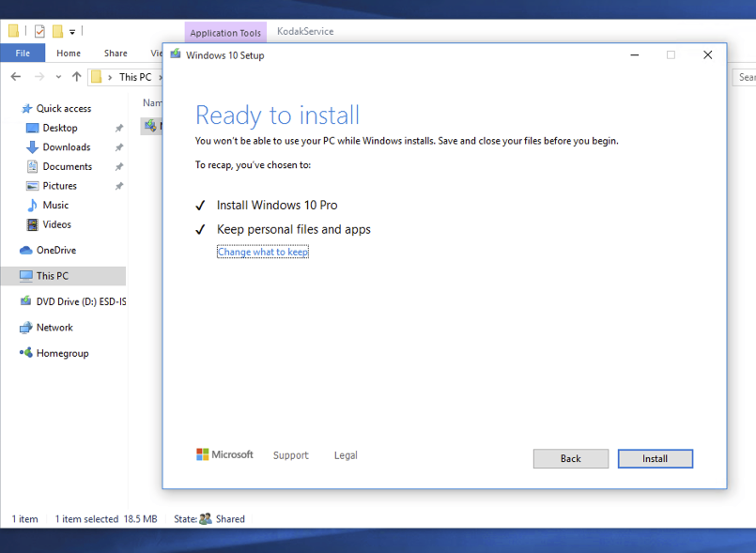Click the Shared state icon in status bar
The width and height of the screenshot is (756, 553).
[x=206, y=519]
